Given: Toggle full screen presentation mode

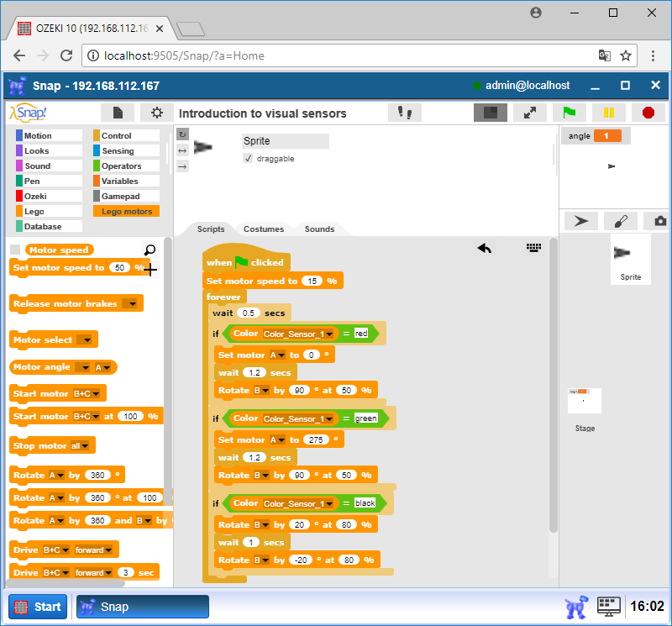Looking at the screenshot, I should coord(530,113).
